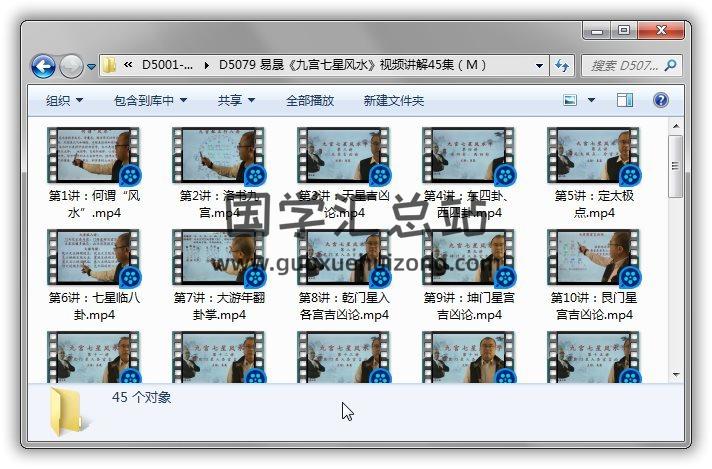The height and width of the screenshot is (469, 712).
Task: Open the view options dropdown arrow
Action: coord(592,101)
